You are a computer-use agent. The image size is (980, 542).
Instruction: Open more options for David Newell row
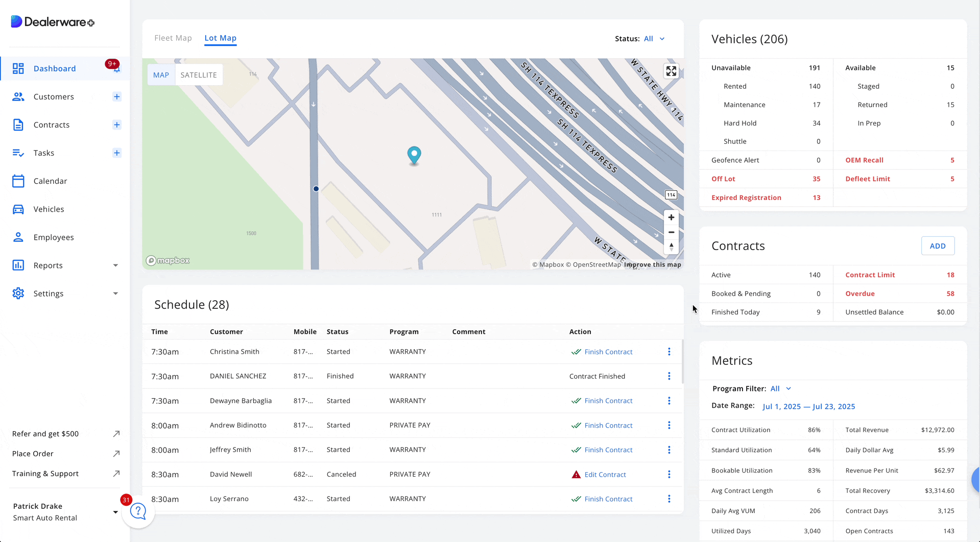tap(669, 474)
